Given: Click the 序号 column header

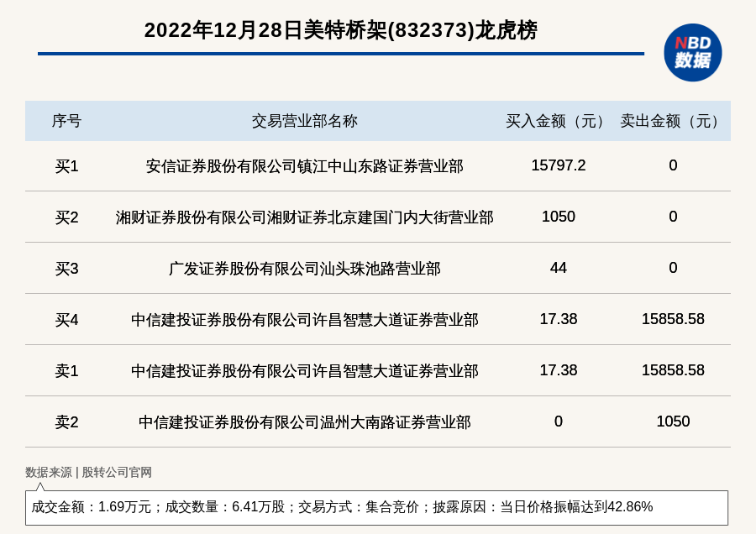Looking at the screenshot, I should (66, 121).
